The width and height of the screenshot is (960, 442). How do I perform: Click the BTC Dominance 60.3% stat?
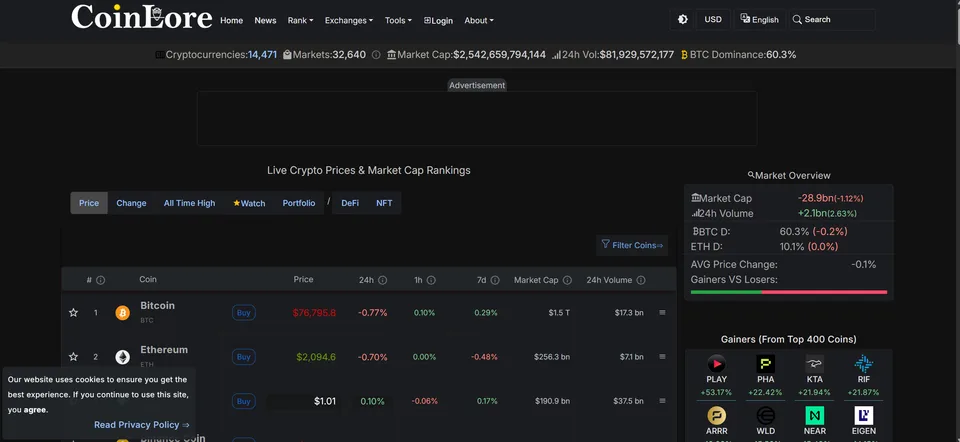tap(739, 54)
